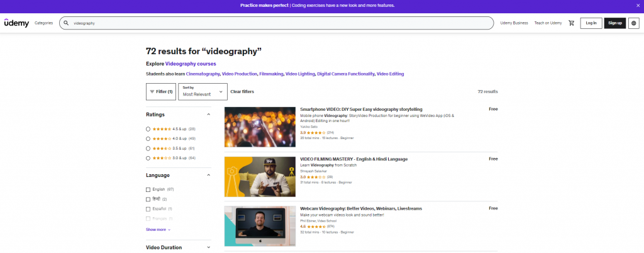The width and height of the screenshot is (644, 253).
Task: Tick the Español language checkbox
Action: (x=148, y=208)
